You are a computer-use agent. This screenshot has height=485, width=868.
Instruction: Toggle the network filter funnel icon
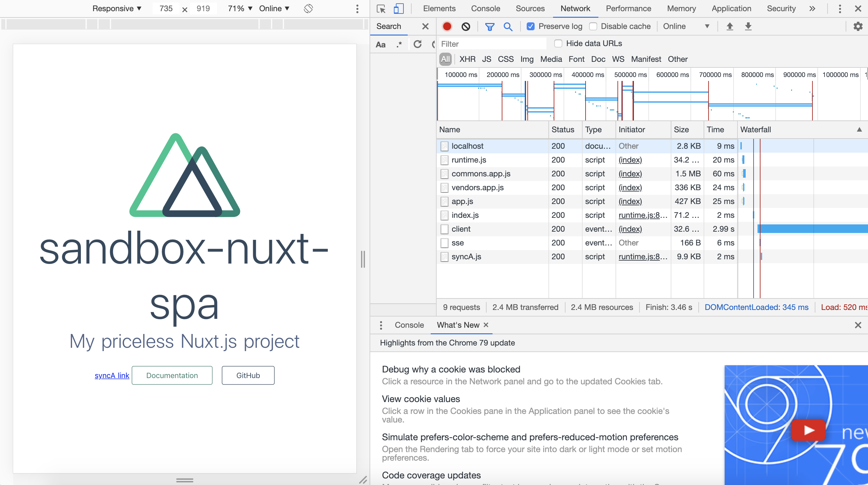point(490,26)
